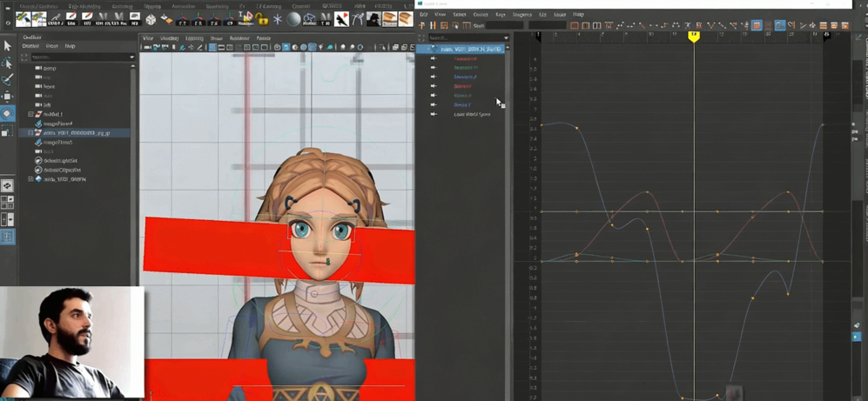Open the Curves menu in Graph Editor
This screenshot has width=868, height=401.
coord(481,15)
